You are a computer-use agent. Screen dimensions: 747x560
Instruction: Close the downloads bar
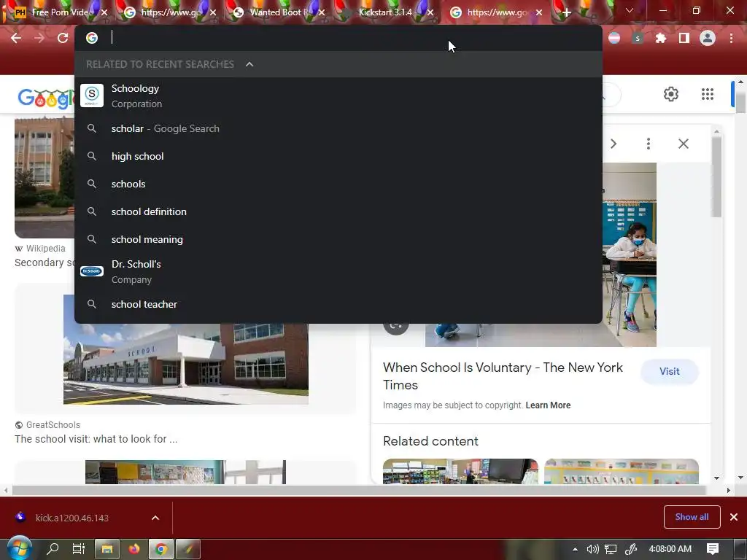click(734, 517)
